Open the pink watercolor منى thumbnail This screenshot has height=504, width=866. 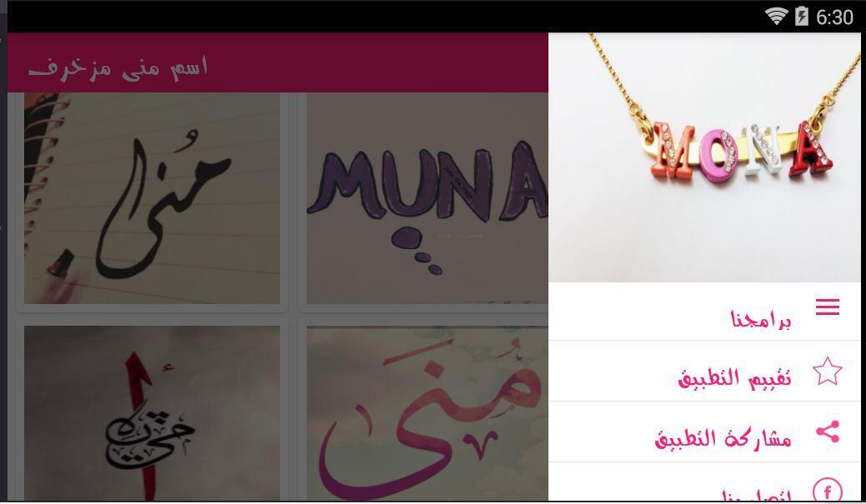[428, 413]
